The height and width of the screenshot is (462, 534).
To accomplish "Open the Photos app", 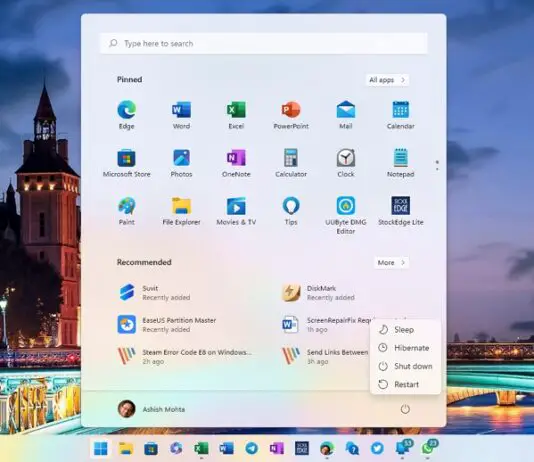I will click(x=181, y=163).
